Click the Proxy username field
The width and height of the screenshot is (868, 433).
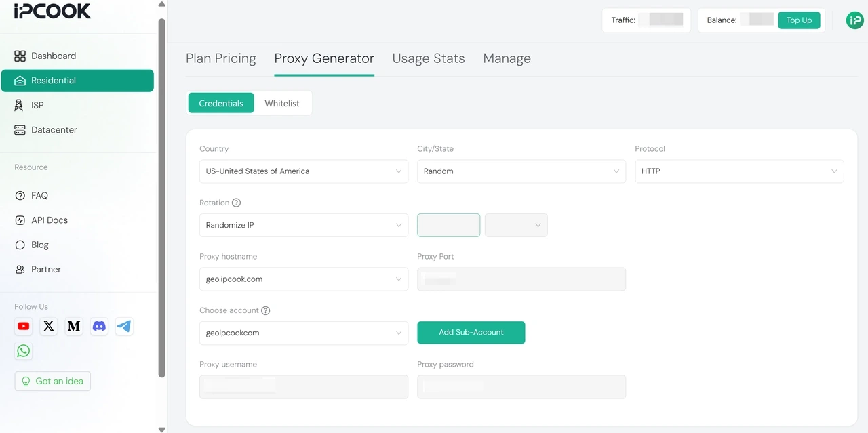click(x=304, y=387)
